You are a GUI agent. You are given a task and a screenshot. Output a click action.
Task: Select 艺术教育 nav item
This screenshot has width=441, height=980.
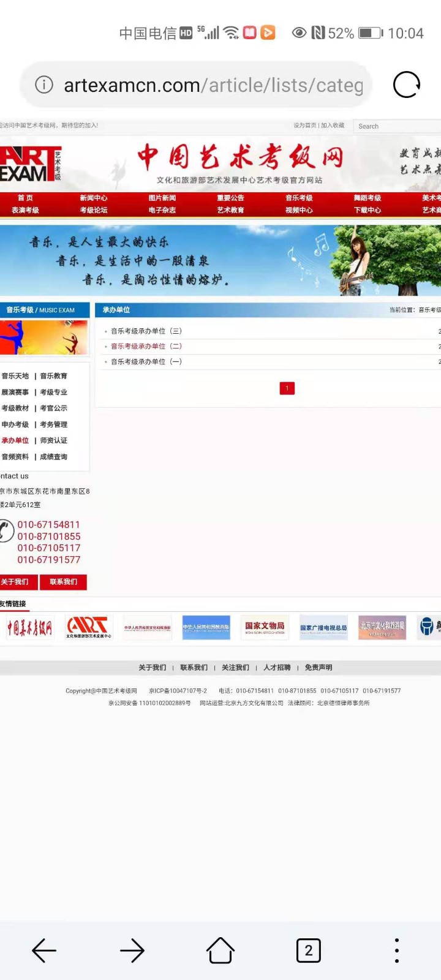[230, 210]
